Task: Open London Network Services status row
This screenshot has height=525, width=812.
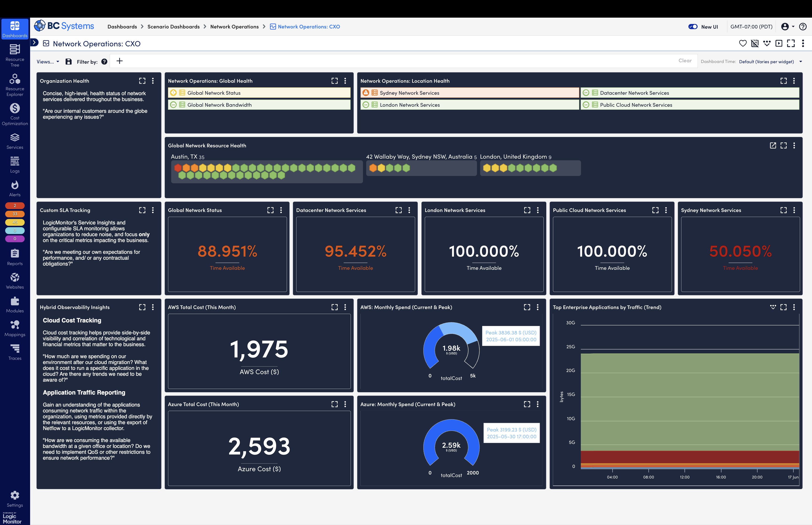Action: point(470,105)
